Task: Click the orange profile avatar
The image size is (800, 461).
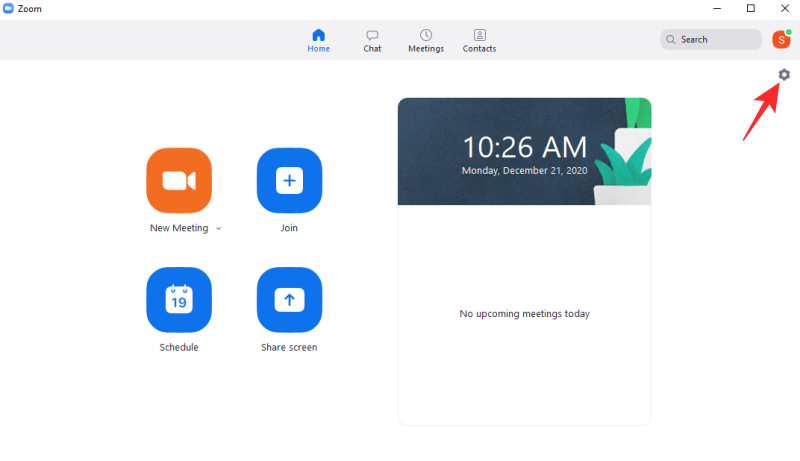Action: pyautogui.click(x=781, y=40)
